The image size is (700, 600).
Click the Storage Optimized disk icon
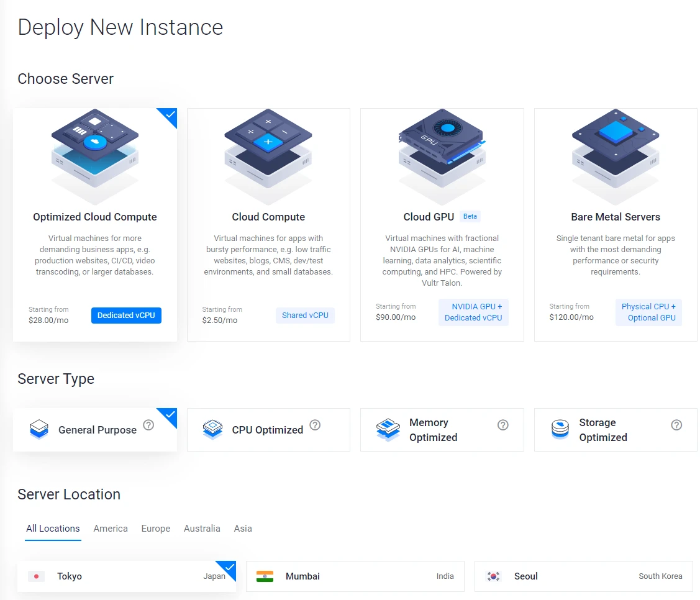point(560,429)
